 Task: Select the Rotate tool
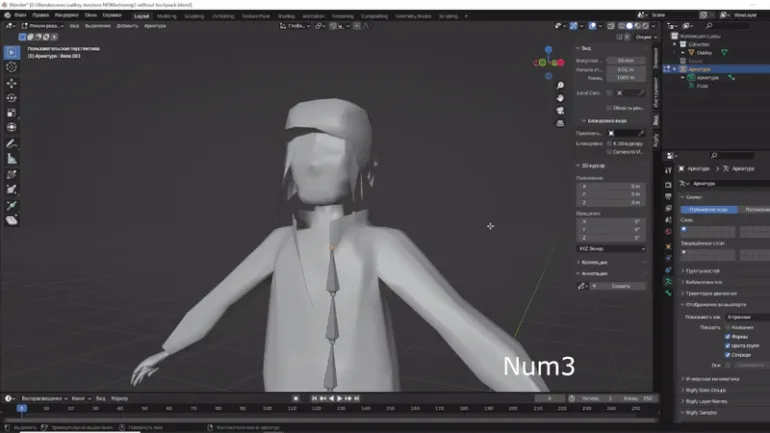(x=12, y=97)
